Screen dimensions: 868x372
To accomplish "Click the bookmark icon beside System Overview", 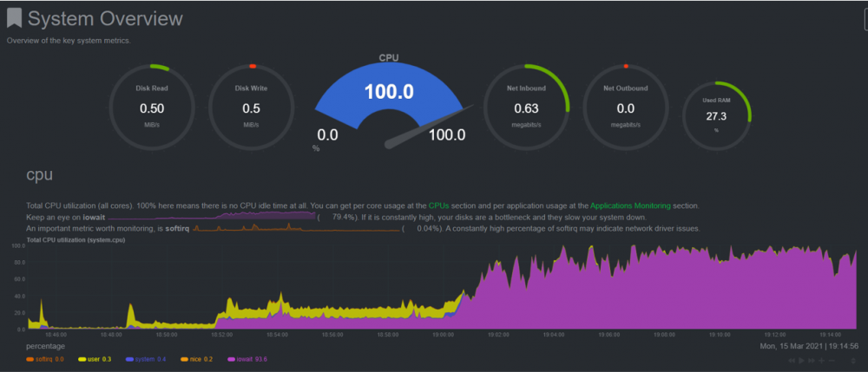I will coord(15,17).
